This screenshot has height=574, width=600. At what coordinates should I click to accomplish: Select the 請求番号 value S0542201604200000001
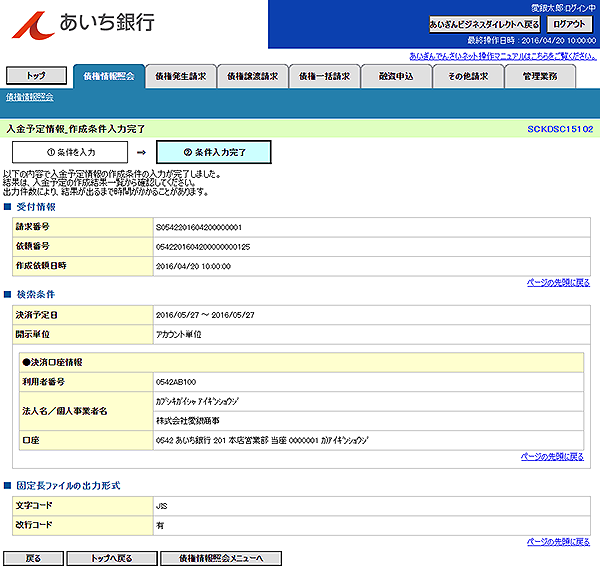tap(199, 227)
